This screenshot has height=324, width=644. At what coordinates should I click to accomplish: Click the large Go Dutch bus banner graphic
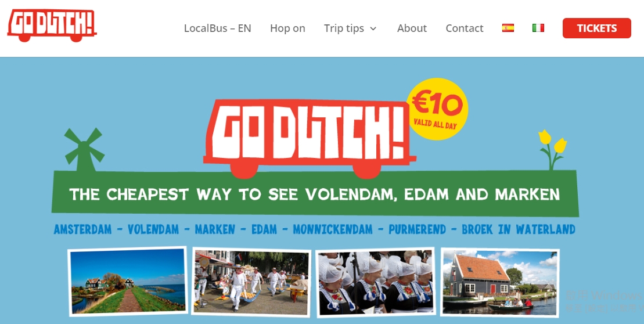pos(310,139)
